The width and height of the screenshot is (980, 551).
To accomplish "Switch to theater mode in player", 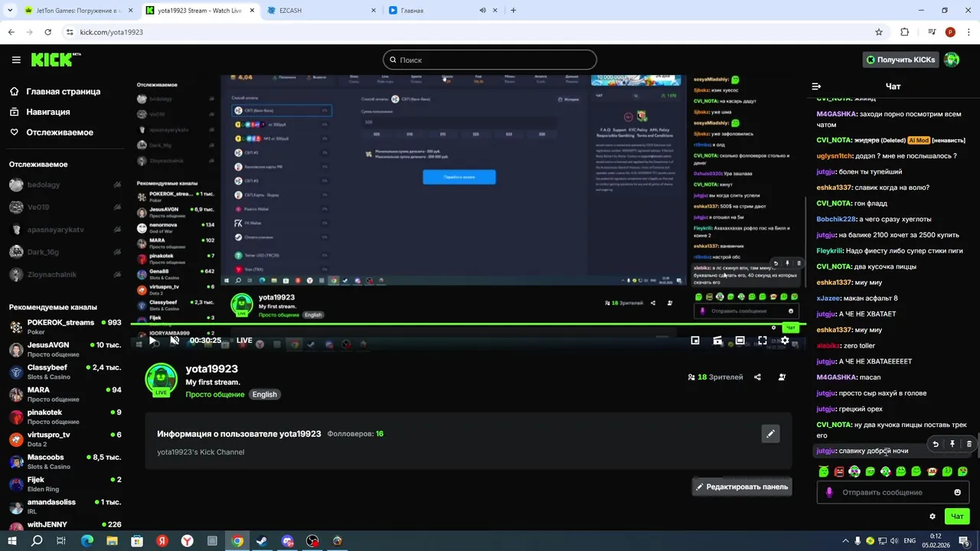I will tap(740, 341).
